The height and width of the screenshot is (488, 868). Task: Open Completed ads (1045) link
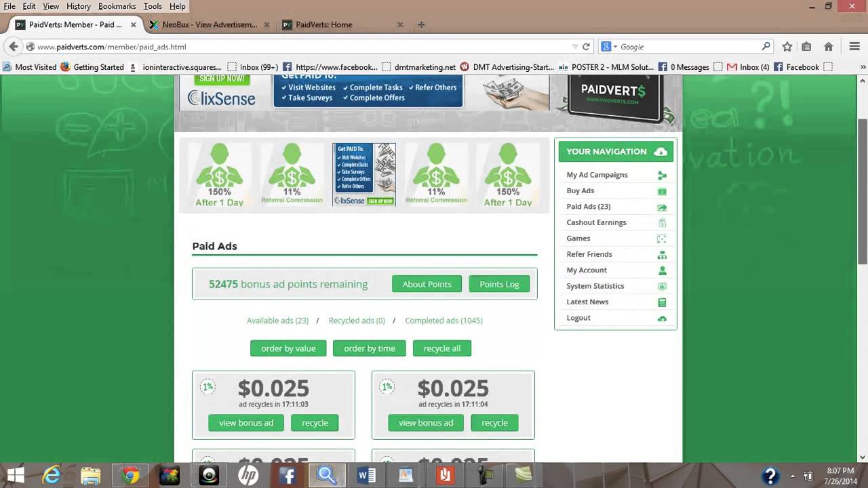pyautogui.click(x=443, y=321)
